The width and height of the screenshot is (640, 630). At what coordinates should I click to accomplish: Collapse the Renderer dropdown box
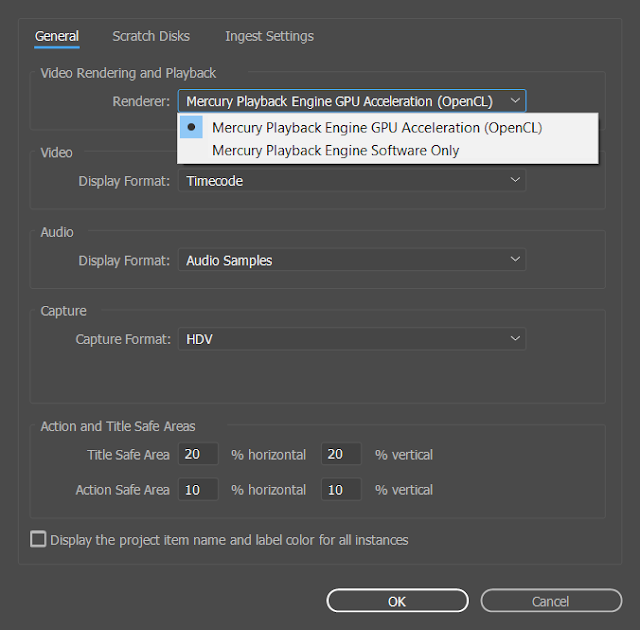pyautogui.click(x=352, y=101)
